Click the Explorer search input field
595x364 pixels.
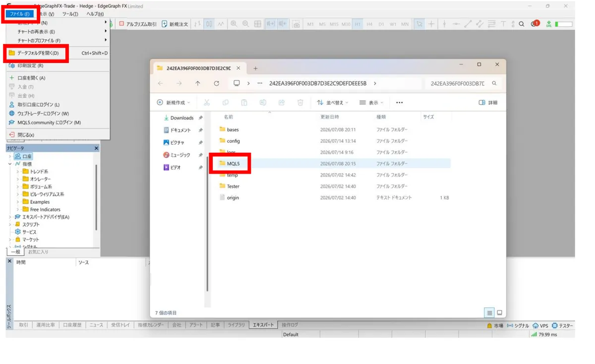tap(463, 84)
